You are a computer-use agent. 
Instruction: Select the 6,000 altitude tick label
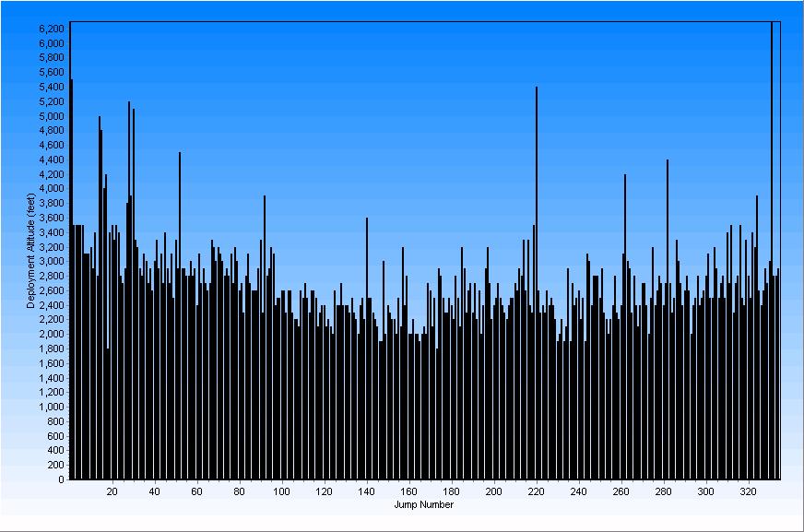coord(52,43)
